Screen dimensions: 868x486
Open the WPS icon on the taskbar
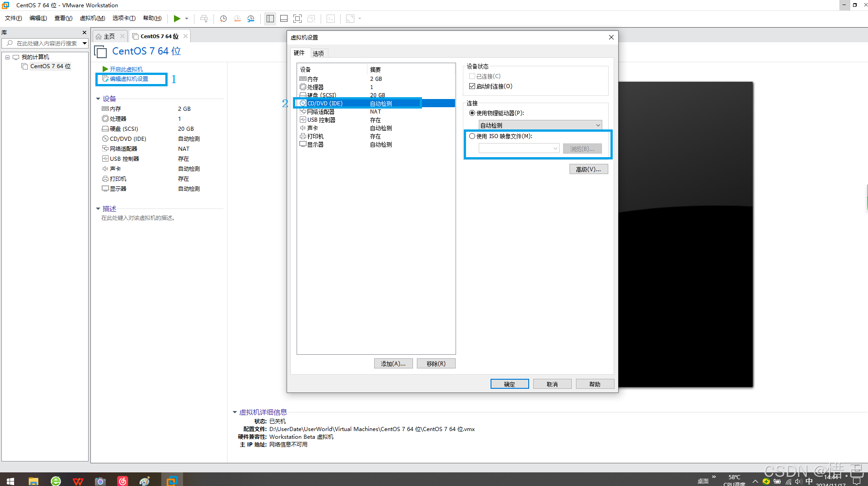click(78, 481)
